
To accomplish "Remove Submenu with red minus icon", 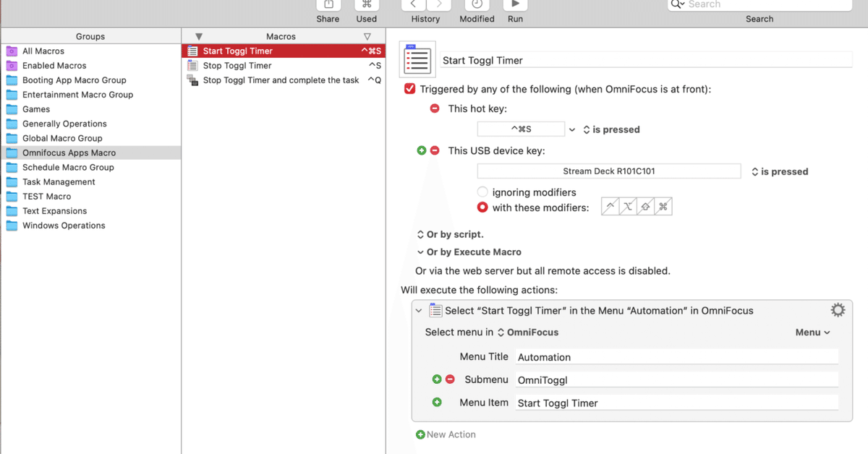I will 450,379.
